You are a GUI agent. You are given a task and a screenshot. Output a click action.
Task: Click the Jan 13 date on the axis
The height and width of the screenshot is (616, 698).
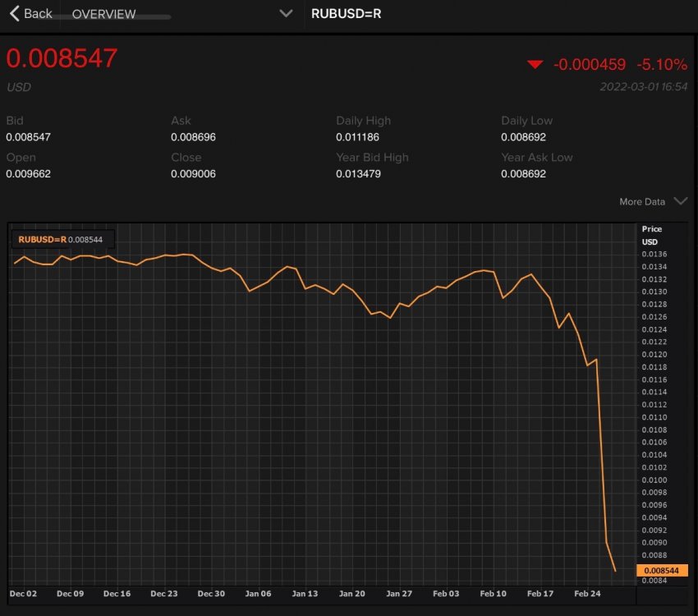pyautogui.click(x=305, y=593)
